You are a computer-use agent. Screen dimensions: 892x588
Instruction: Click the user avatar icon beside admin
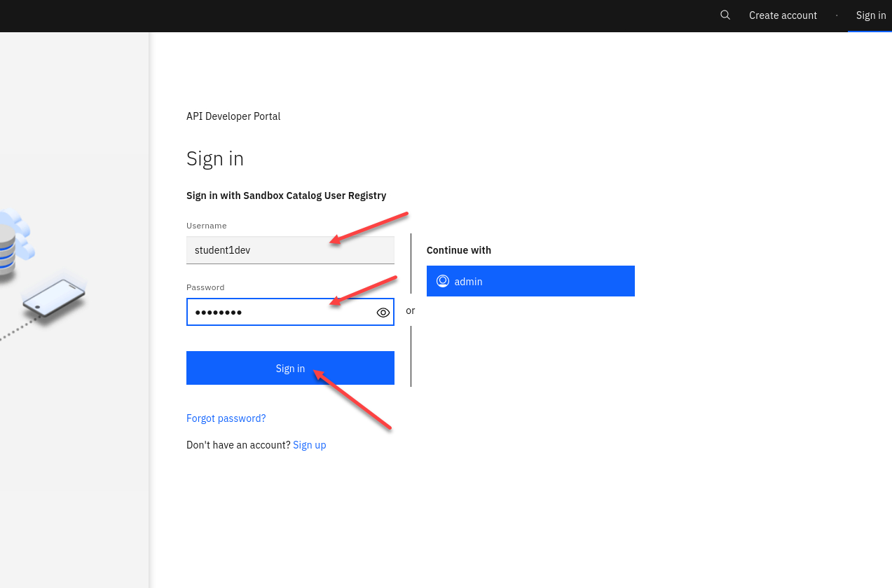(443, 281)
